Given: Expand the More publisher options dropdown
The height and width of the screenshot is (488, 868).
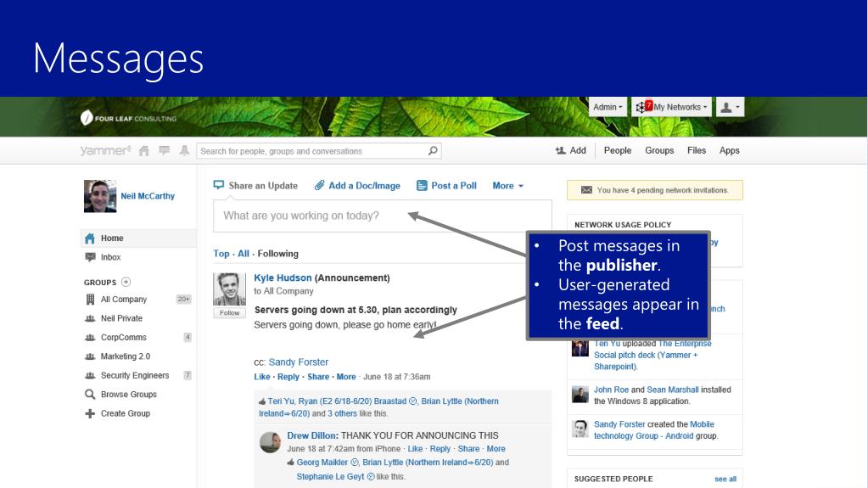Looking at the screenshot, I should 507,186.
